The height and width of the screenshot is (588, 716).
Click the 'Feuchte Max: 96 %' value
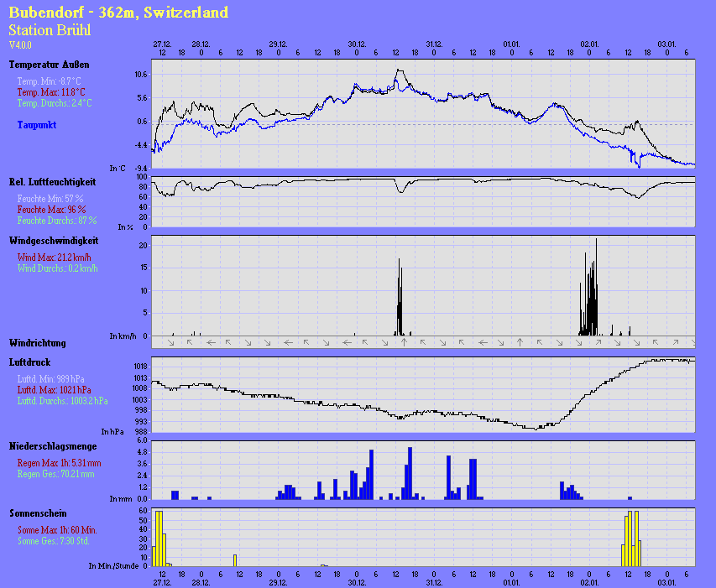point(51,210)
